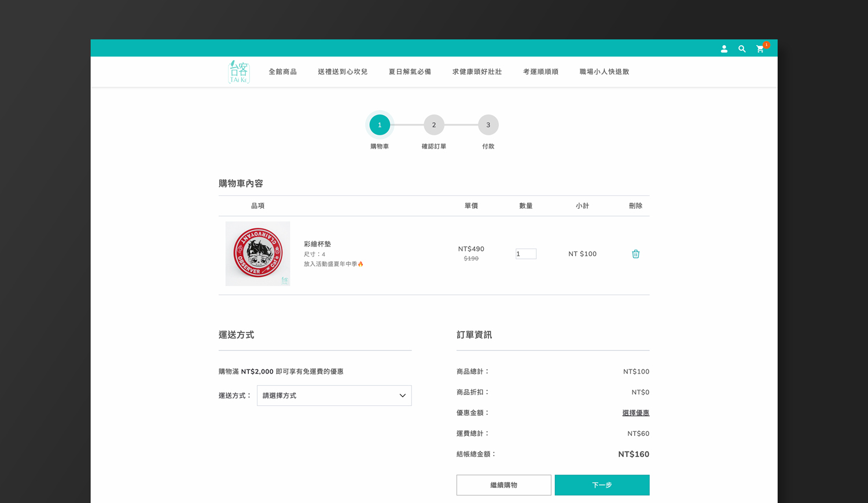This screenshot has height=503, width=868.
Task: Select step 1 購物車 circle
Action: point(380,125)
